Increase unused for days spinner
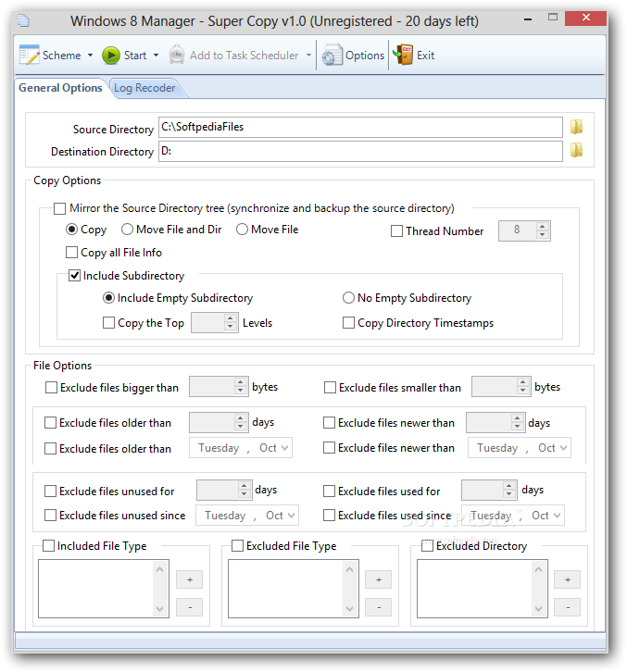Viewport: 627px width, 672px height. point(244,486)
